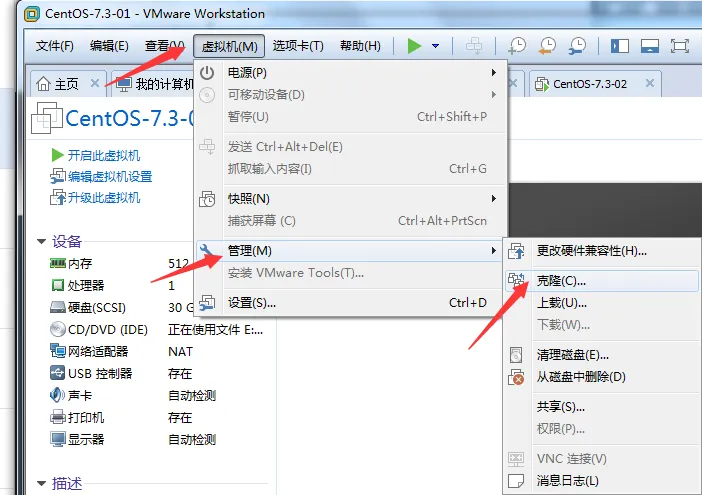Choose 克隆(C)... in the manage submenu
Viewport: 702px width, 495px height.
tap(603, 281)
